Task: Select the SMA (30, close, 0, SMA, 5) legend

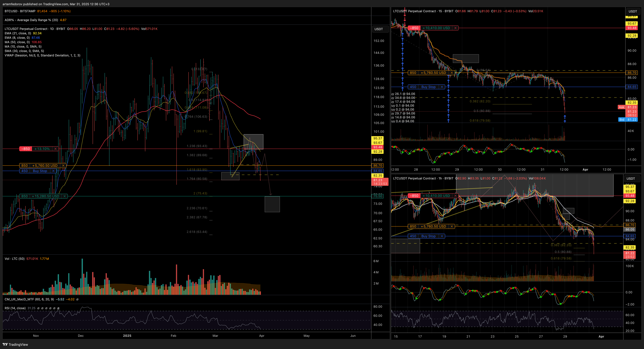Action: click(x=24, y=51)
